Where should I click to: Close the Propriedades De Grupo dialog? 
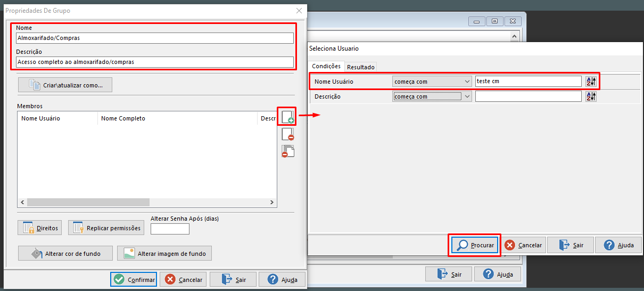pos(299,10)
